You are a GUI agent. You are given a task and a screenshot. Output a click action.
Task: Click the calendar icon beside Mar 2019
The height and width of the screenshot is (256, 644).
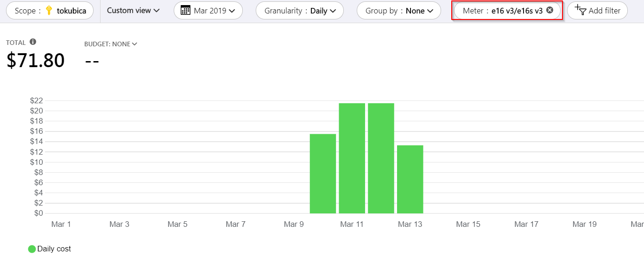(x=185, y=10)
